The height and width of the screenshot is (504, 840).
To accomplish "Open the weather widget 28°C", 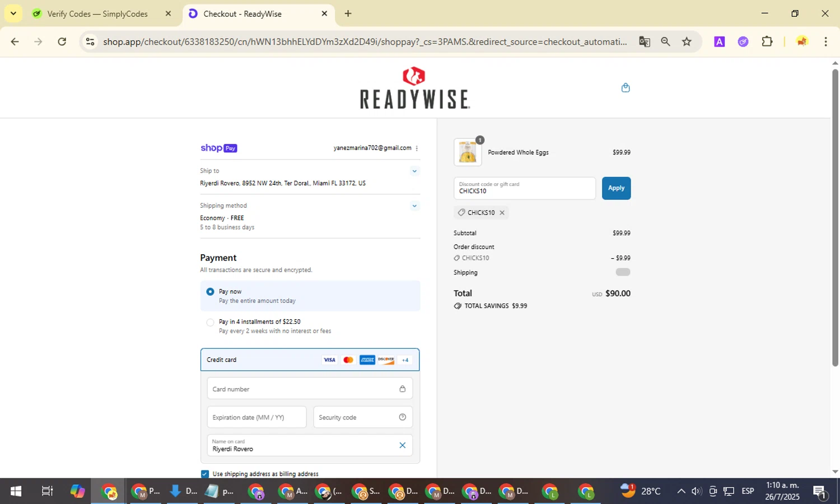I will (640, 491).
